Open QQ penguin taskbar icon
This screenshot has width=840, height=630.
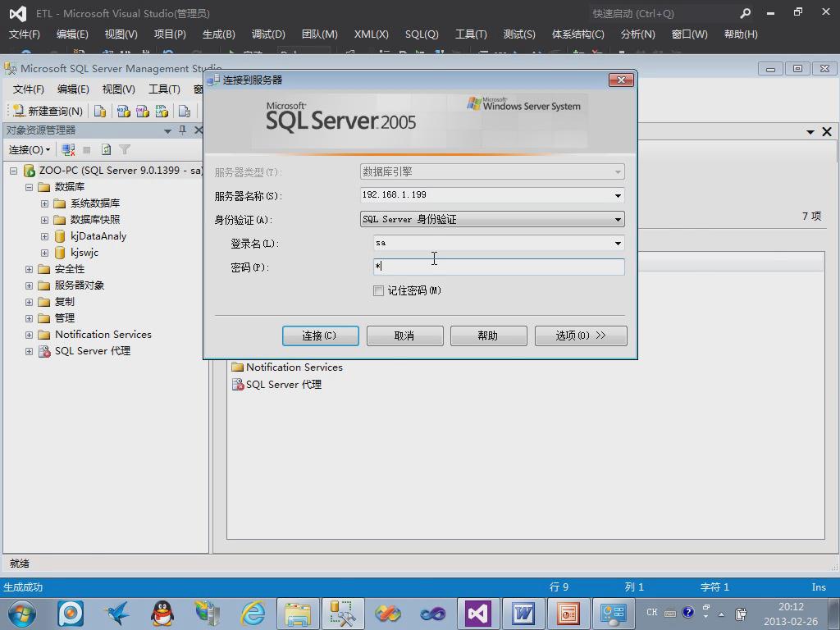pyautogui.click(x=162, y=614)
